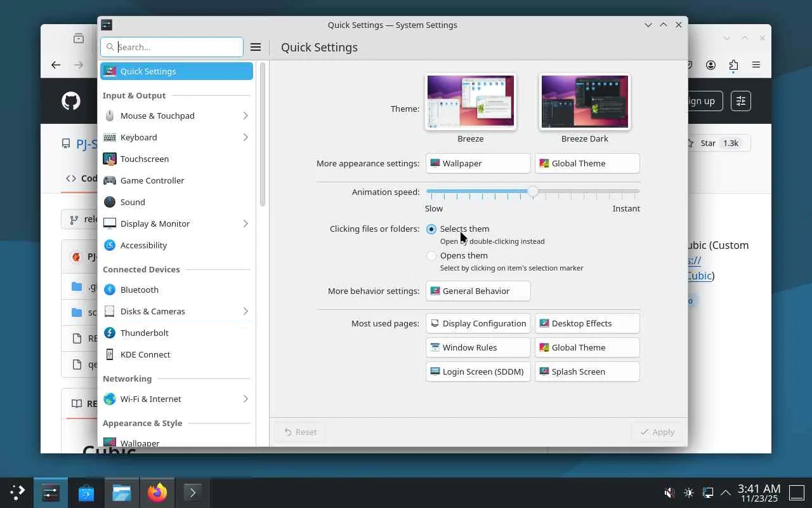The width and height of the screenshot is (812, 508).
Task: Open Konsole terminal from the taskbar
Action: point(193,492)
